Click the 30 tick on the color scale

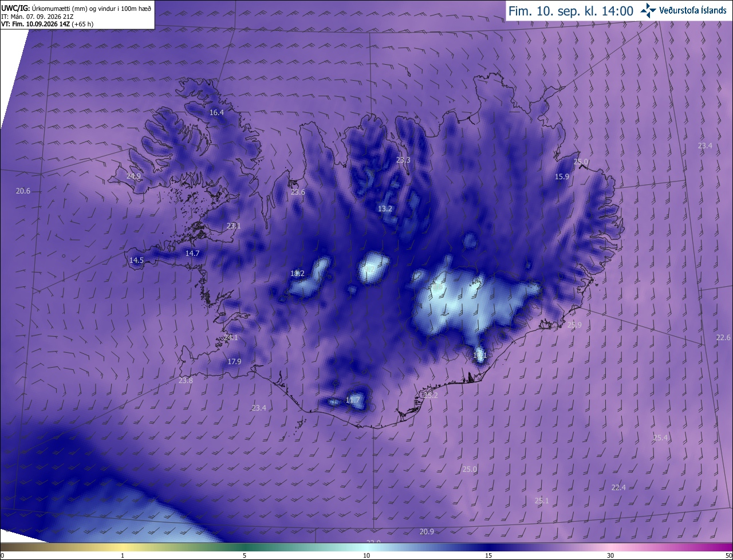pos(610,555)
